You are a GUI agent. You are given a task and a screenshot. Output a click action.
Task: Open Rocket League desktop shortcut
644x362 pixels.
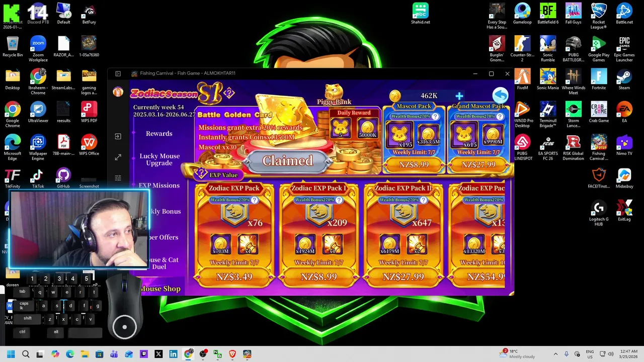pyautogui.click(x=599, y=16)
